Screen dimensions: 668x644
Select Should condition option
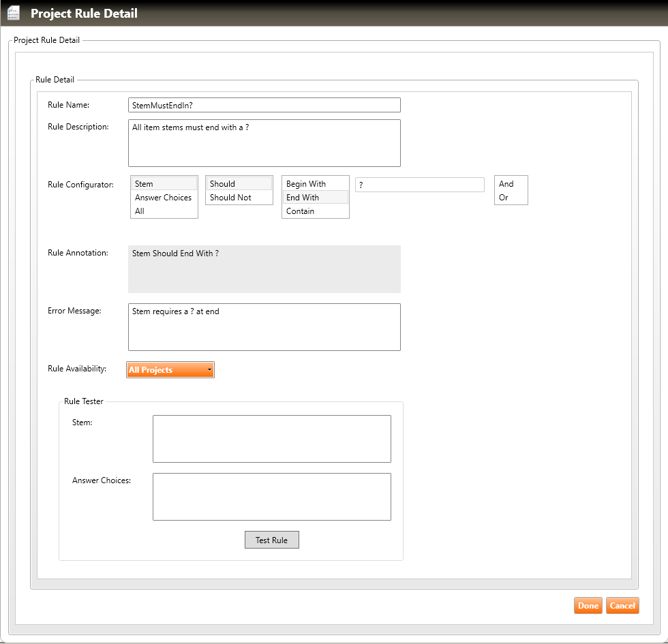tap(239, 184)
